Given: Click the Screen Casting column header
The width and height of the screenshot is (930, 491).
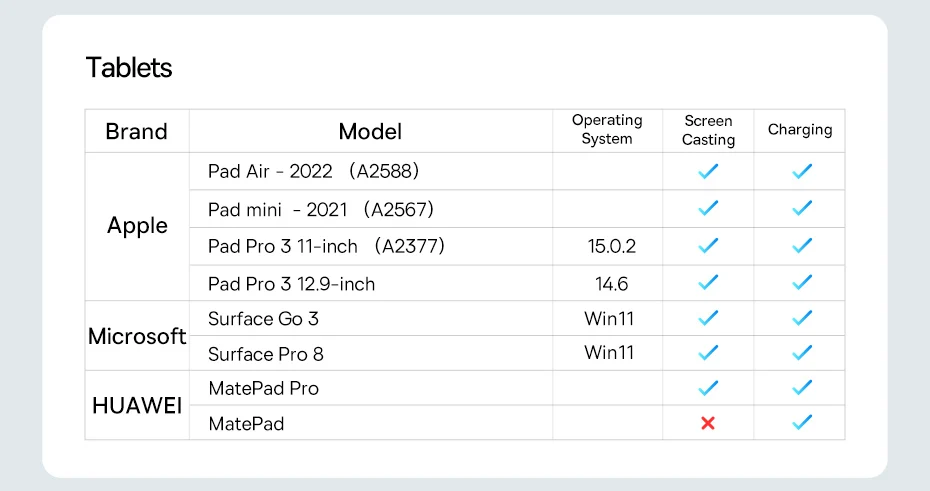Looking at the screenshot, I should click(x=708, y=130).
